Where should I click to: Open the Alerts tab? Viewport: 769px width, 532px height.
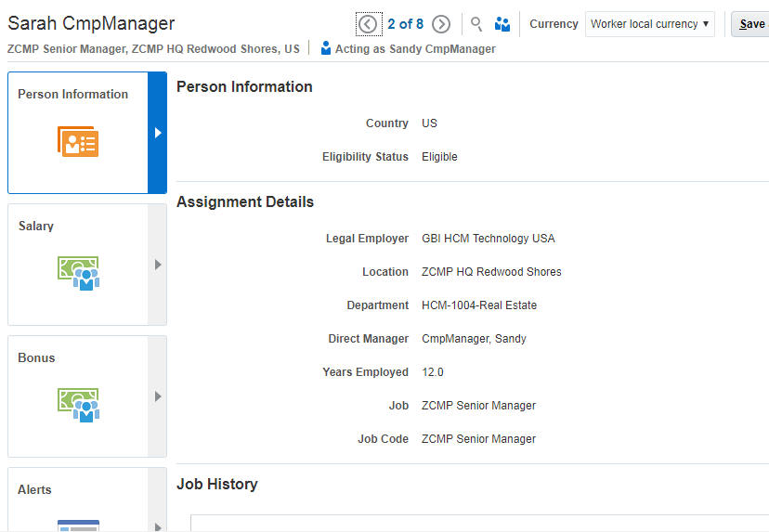[x=35, y=489]
